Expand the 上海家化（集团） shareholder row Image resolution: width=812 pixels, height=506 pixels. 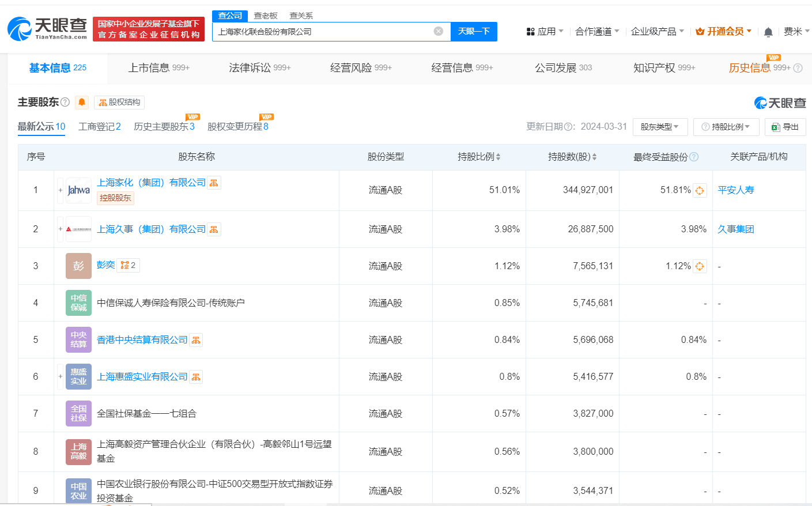click(x=60, y=190)
